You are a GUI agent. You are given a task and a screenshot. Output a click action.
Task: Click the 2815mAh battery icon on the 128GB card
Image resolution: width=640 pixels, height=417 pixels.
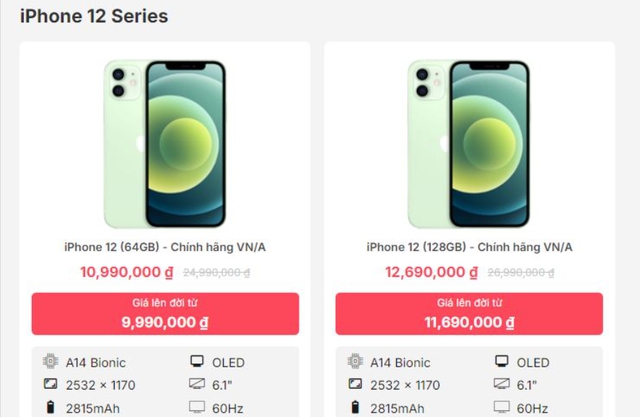pyautogui.click(x=355, y=407)
